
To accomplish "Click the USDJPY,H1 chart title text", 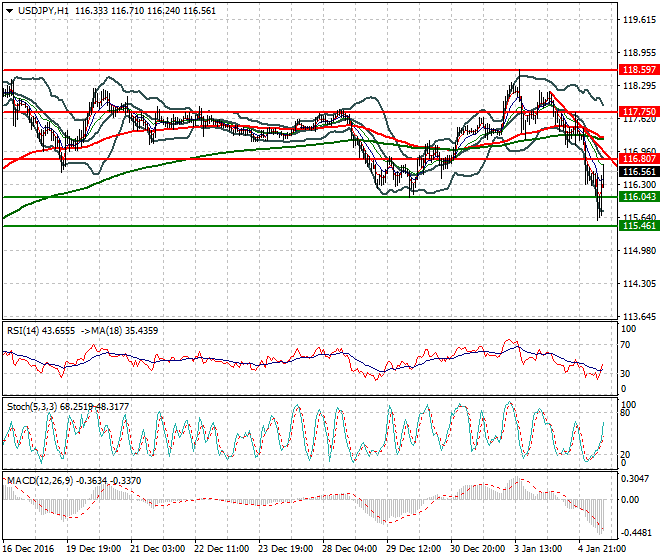I will 43,11.
